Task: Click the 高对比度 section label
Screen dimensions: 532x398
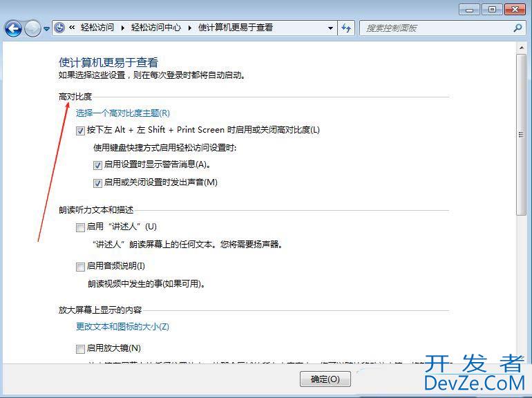Action: point(75,97)
